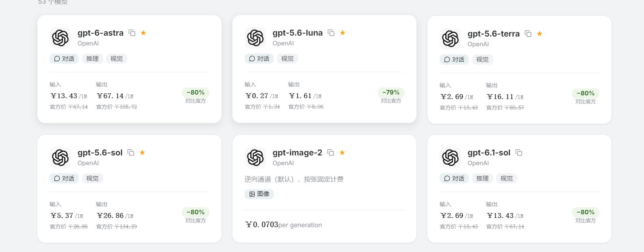The width and height of the screenshot is (644, 252).
Task: Open the gpt-6-astra model title
Action: 100,33
